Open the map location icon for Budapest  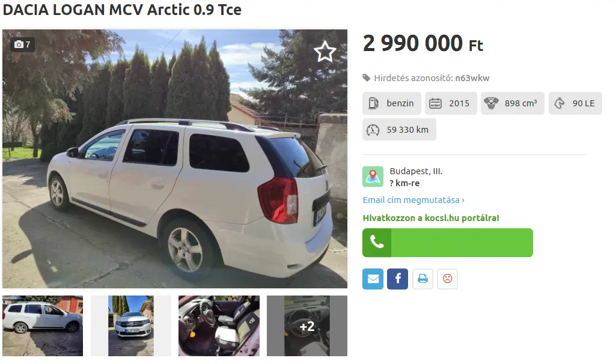[373, 177]
